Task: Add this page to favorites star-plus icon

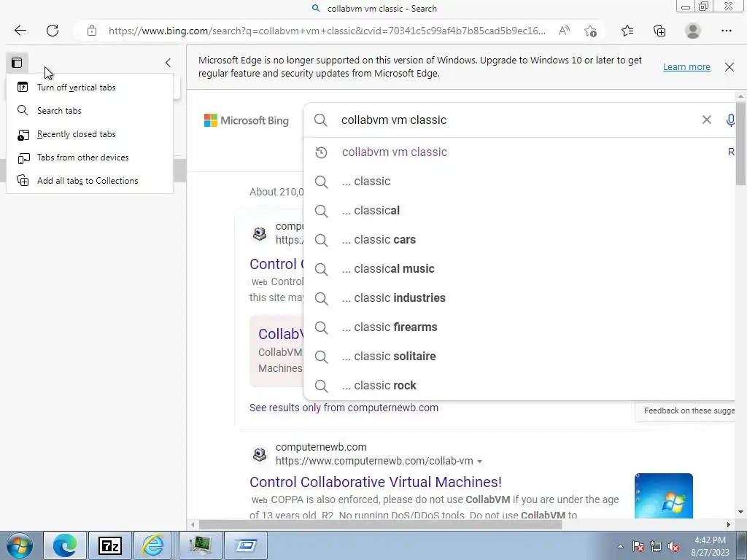Action: click(590, 31)
